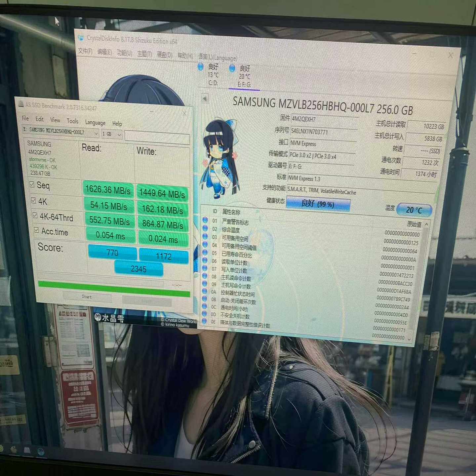Click the firmware field 4M2QEXH7

(x=325, y=119)
